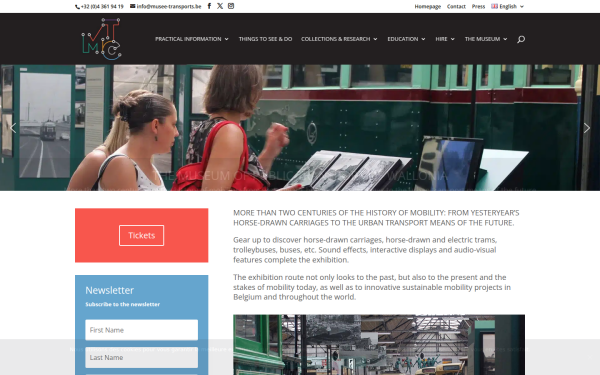Expand the Hire menu

coord(445,39)
